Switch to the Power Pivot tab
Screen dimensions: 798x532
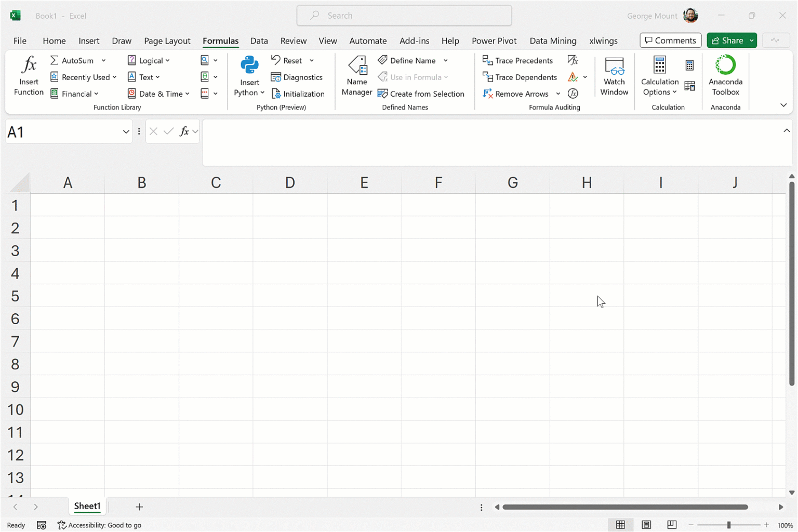494,41
